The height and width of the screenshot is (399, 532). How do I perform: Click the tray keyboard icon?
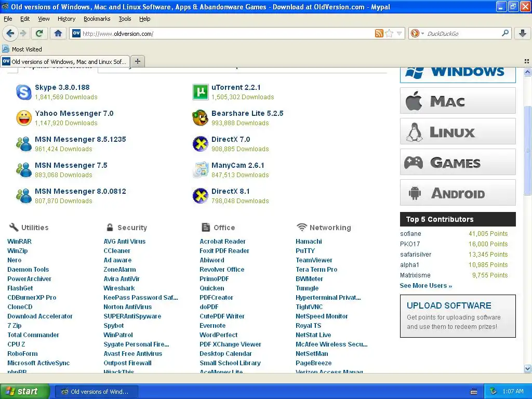(x=474, y=392)
